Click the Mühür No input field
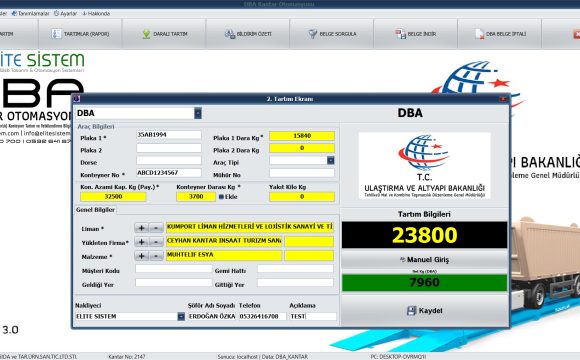This screenshot has height=360, width=580. pos(302,173)
